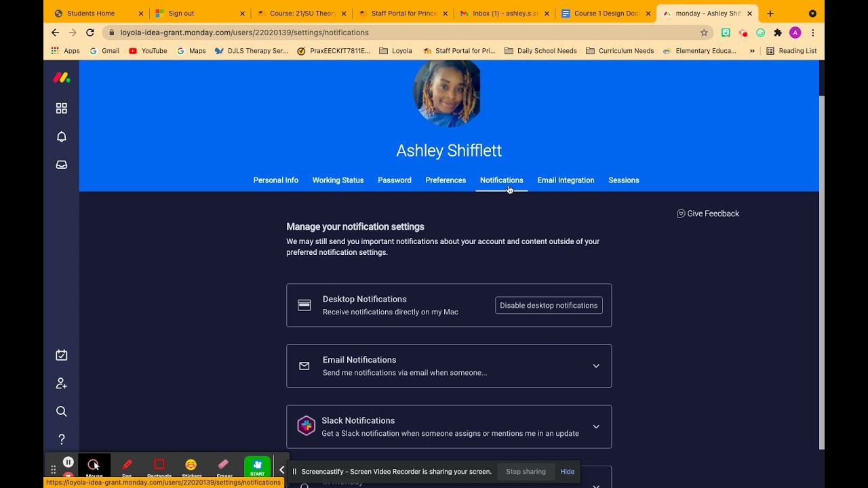The width and height of the screenshot is (868, 488).
Task: Hide the screen sharing bar
Action: (568, 472)
